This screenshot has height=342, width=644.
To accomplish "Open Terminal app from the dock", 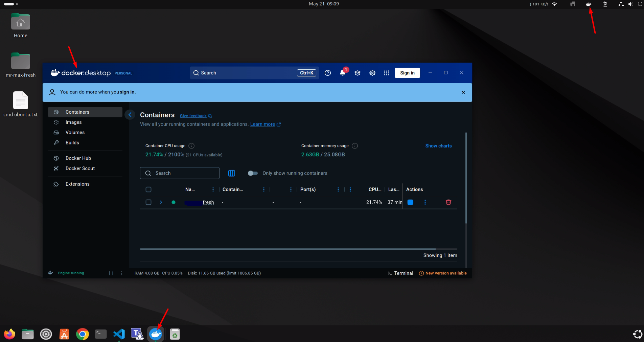I will 101,334.
